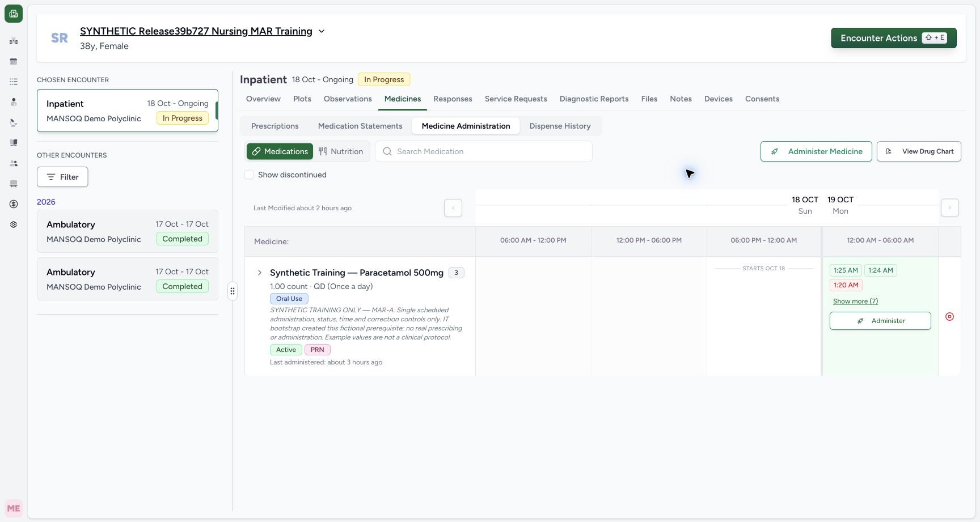Open the dollar billing sidebar icon

14,204
